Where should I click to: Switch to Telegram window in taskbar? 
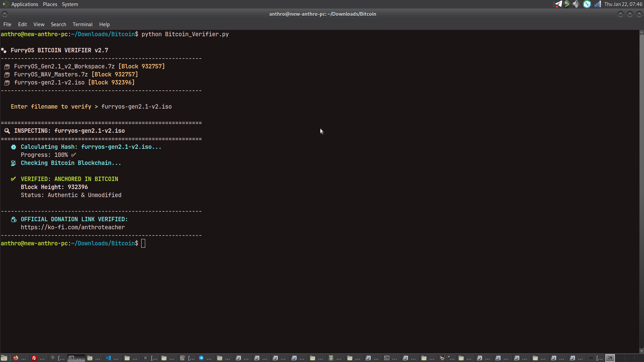[201, 358]
